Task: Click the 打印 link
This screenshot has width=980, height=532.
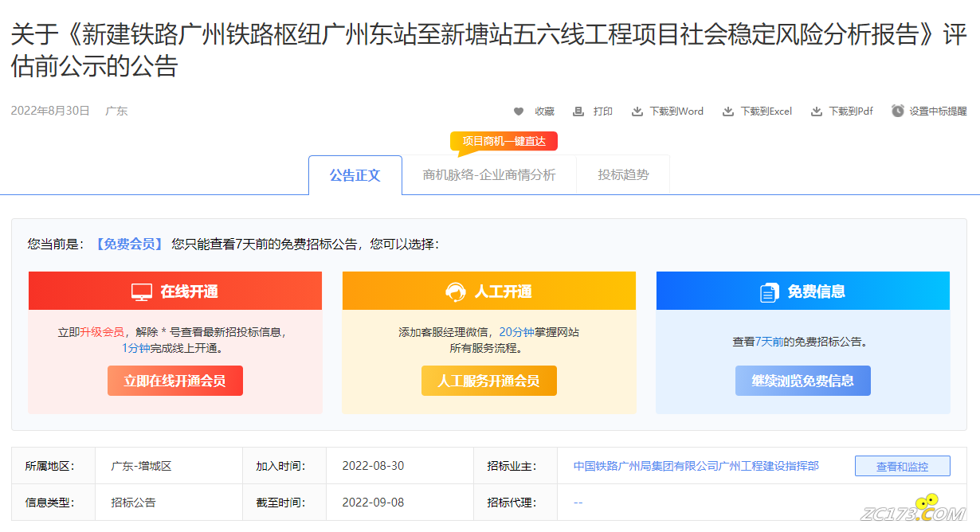Action: click(x=603, y=111)
